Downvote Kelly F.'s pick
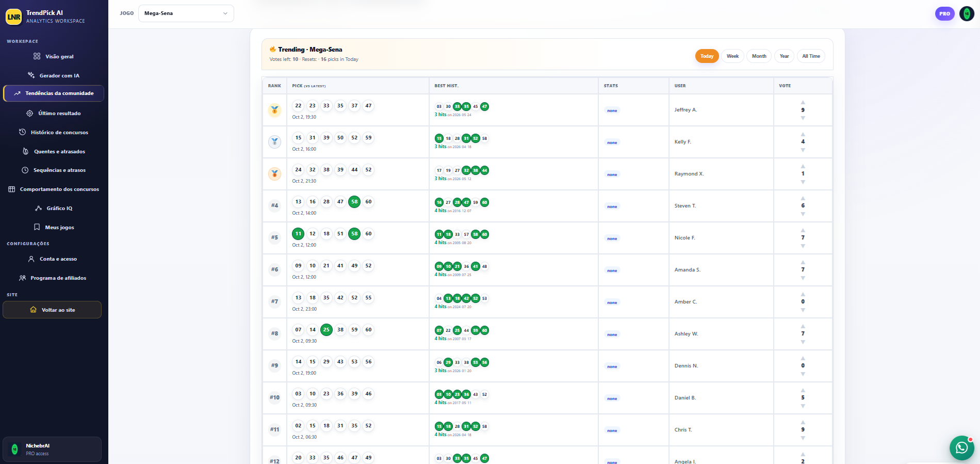 pyautogui.click(x=803, y=150)
